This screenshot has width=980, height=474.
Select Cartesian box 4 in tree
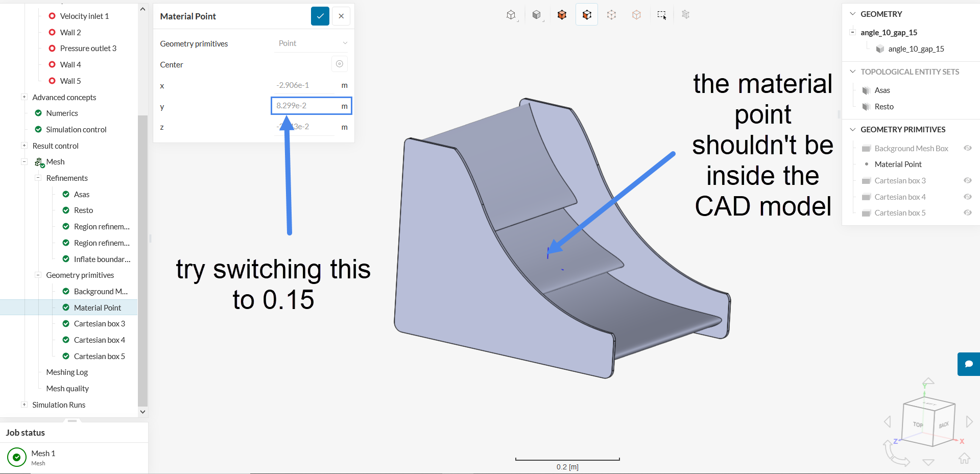click(99, 340)
